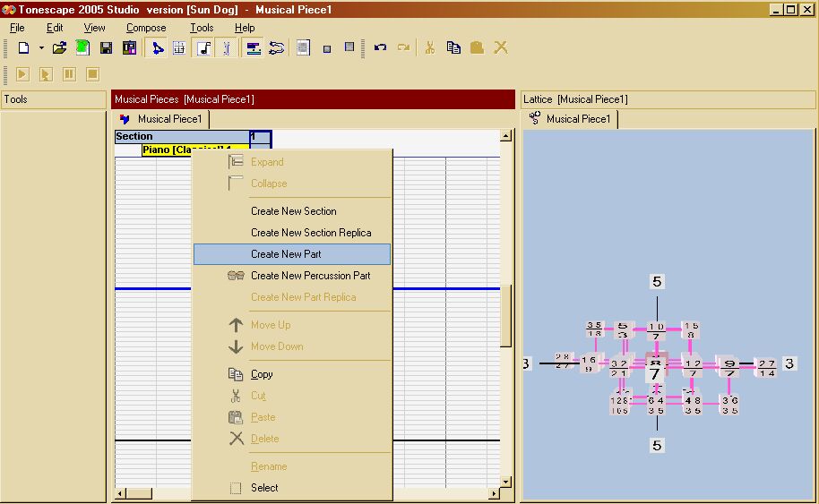Click the New file toolbar icon
This screenshot has width=819, height=504.
[23, 48]
